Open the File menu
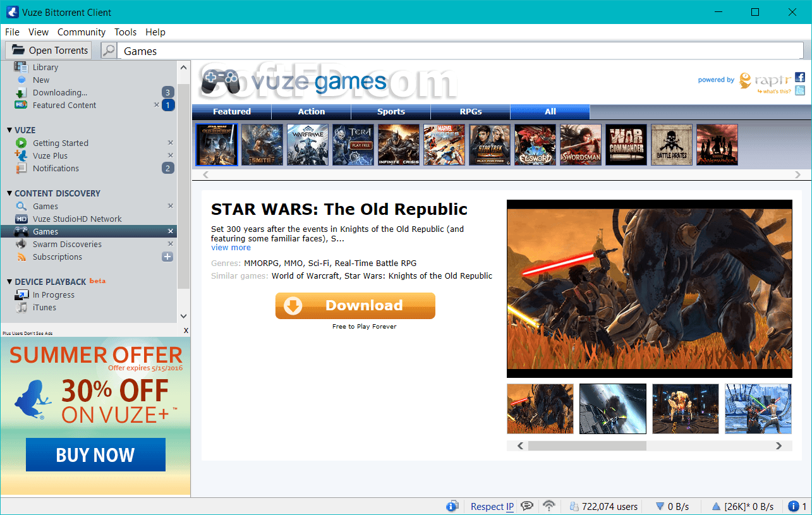 pyautogui.click(x=12, y=32)
